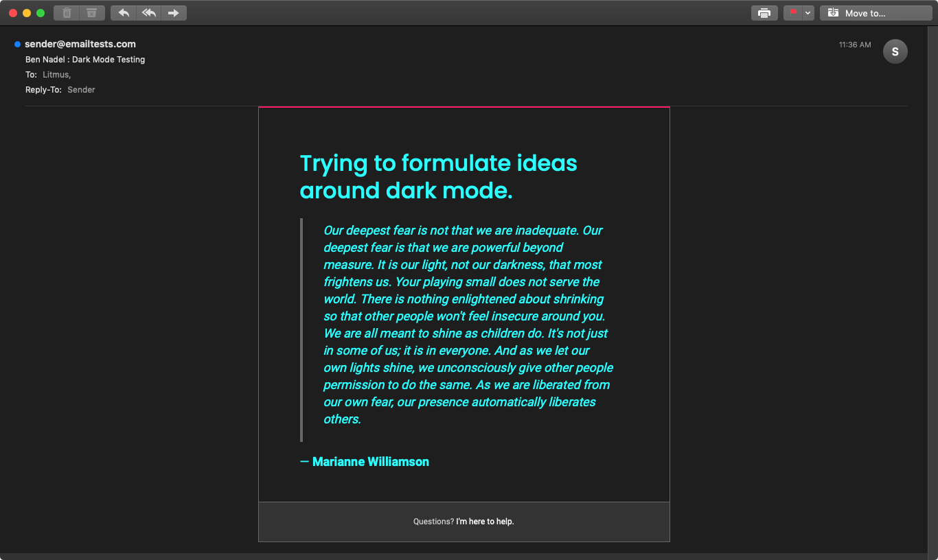
Task: Click the Marianne Williamson attribution text
Action: pos(370,462)
